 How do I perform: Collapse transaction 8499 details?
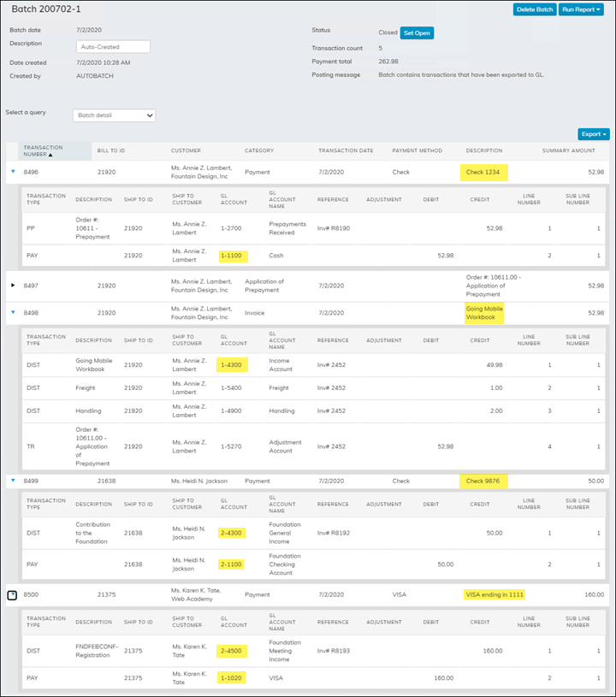pyautogui.click(x=12, y=481)
